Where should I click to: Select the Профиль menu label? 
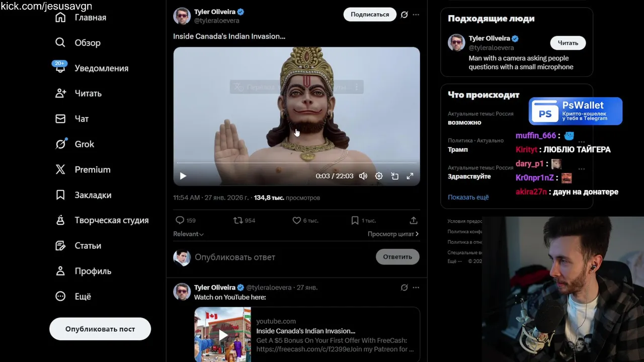[93, 271]
